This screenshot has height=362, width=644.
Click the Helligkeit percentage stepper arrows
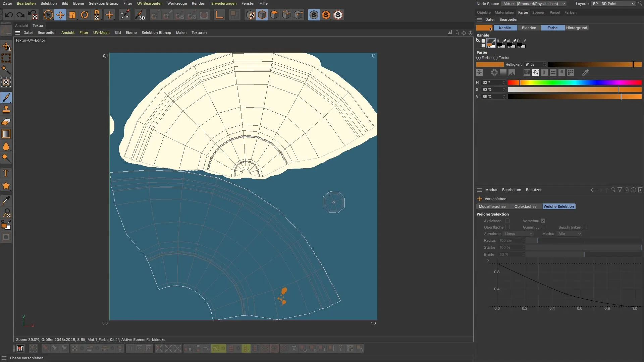click(544, 64)
